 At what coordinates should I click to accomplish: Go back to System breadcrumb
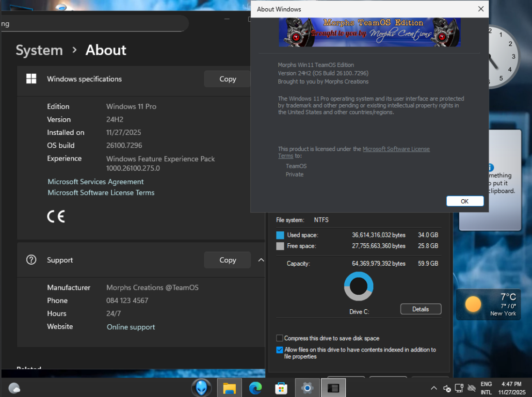[x=39, y=50]
